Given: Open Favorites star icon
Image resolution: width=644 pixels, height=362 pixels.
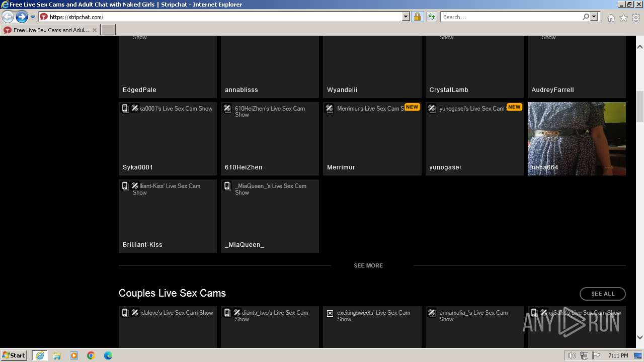Looking at the screenshot, I should point(623,18).
